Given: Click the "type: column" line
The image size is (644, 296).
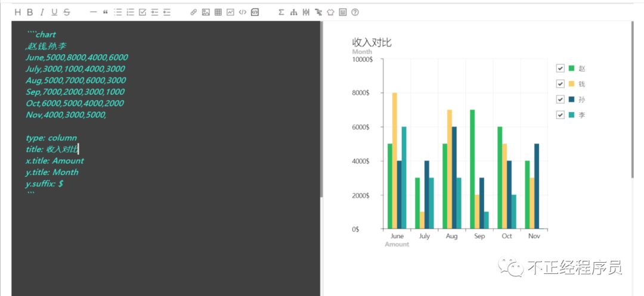Looking at the screenshot, I should [51, 138].
